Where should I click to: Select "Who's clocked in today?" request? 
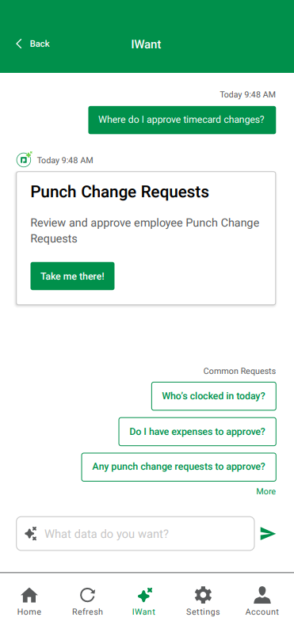pos(213,396)
